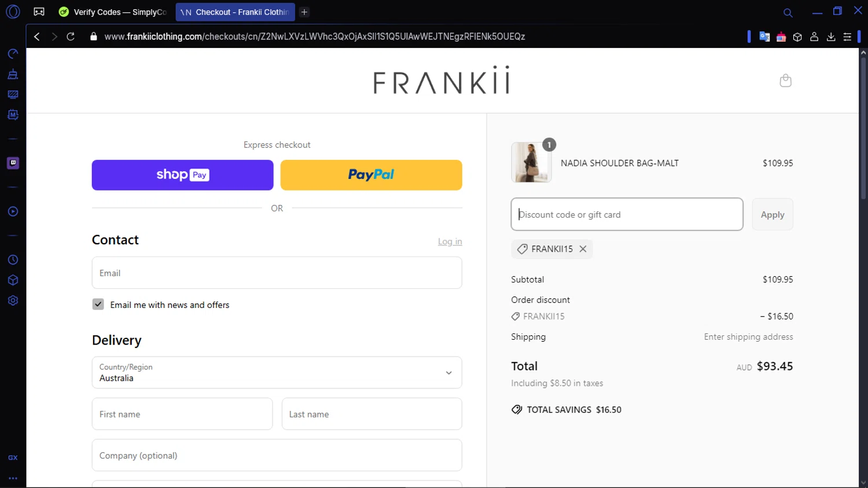Viewport: 868px width, 488px height.
Task: Focus the discount code or gift card field
Action: [x=627, y=214]
